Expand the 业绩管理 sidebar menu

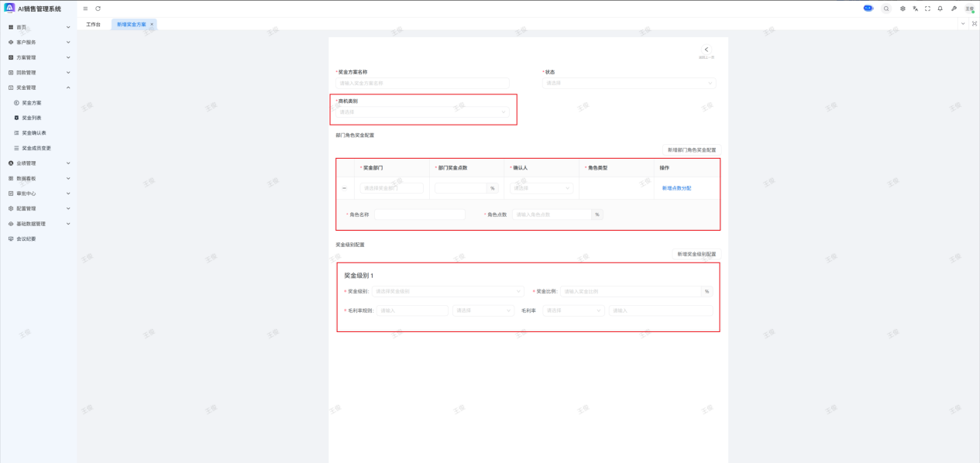(x=38, y=163)
